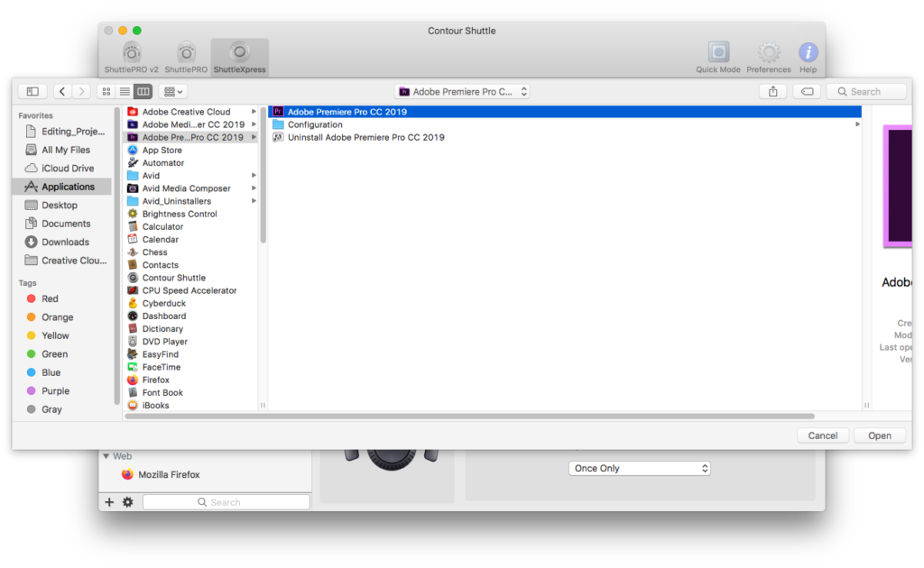Select Calculator in Applications list
This screenshot has width=924, height=568.
[191, 226]
